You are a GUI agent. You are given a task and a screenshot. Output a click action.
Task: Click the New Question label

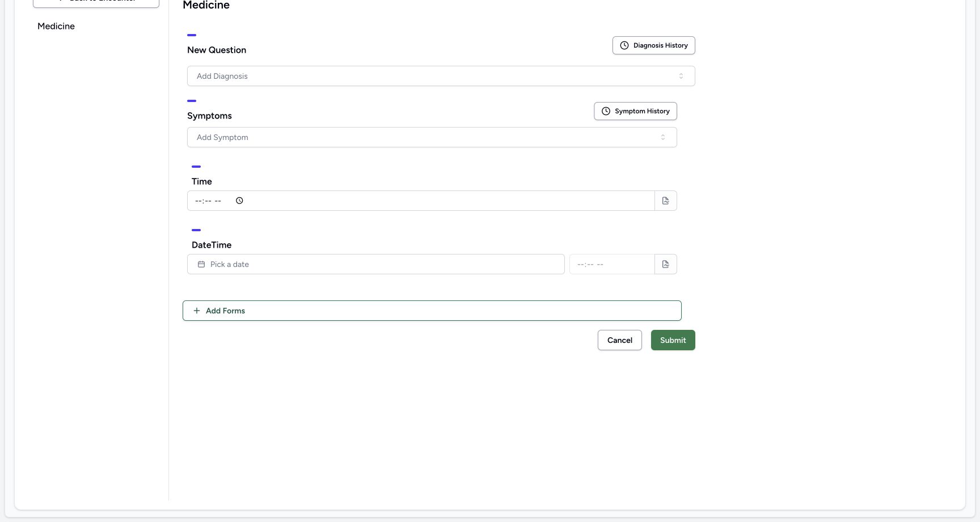(x=217, y=50)
